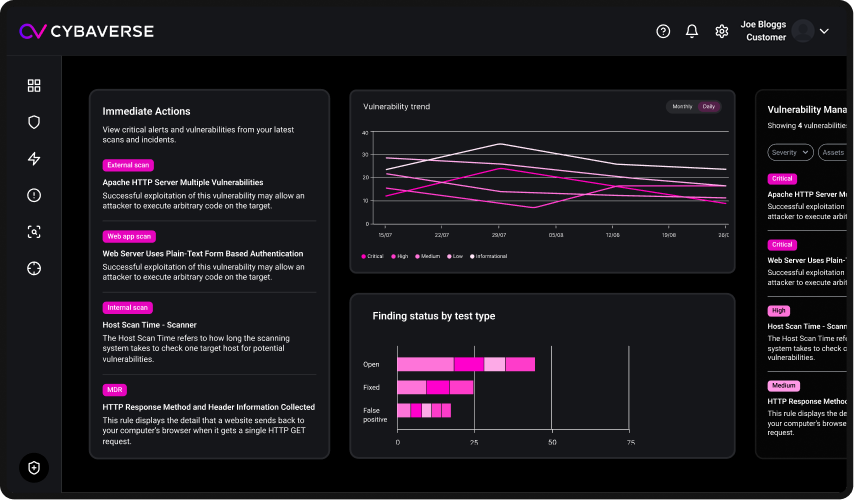
Task: Expand the Severity filter dropdown
Action: coord(790,153)
